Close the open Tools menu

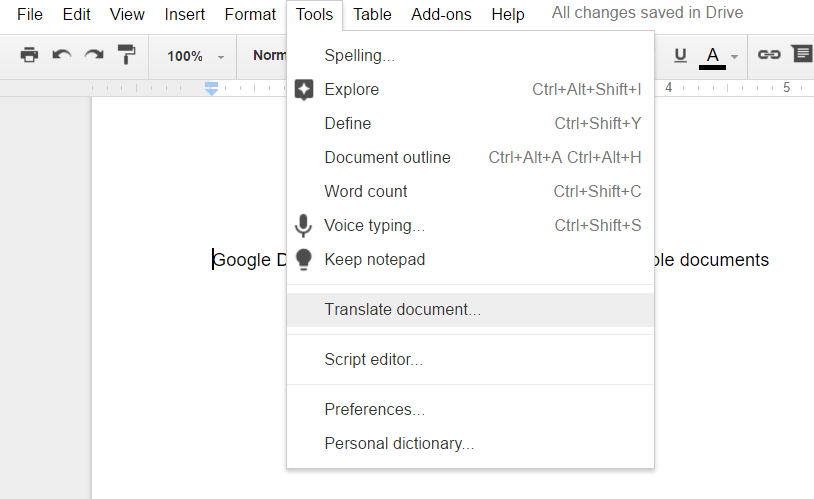click(314, 15)
